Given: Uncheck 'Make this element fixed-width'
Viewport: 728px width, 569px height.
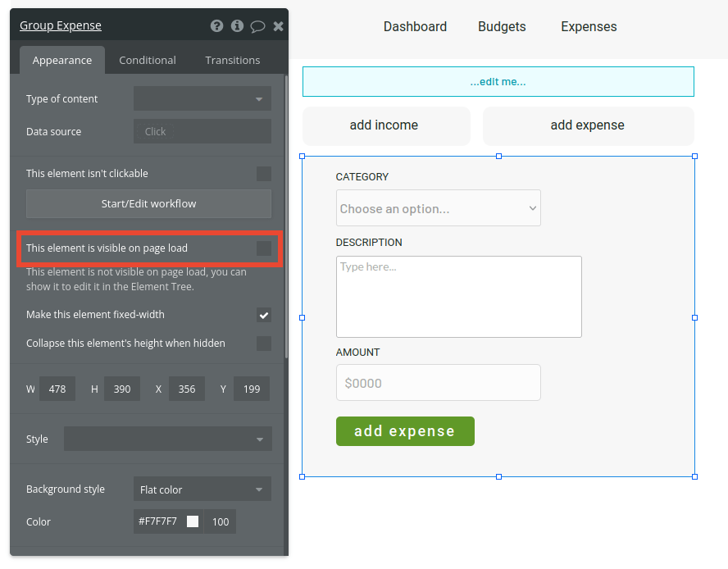Looking at the screenshot, I should tap(264, 315).
